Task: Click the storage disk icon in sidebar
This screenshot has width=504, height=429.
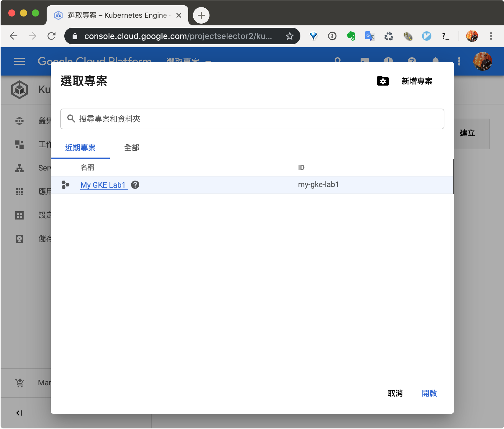Action: point(19,239)
